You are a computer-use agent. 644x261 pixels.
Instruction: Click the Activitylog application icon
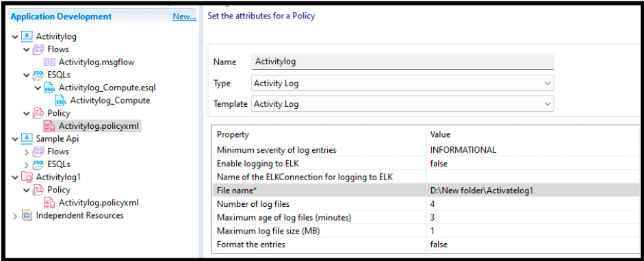point(27,36)
